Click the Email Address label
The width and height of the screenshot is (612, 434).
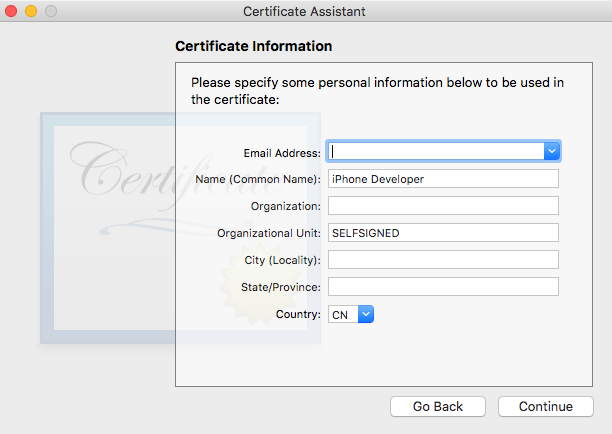(282, 153)
